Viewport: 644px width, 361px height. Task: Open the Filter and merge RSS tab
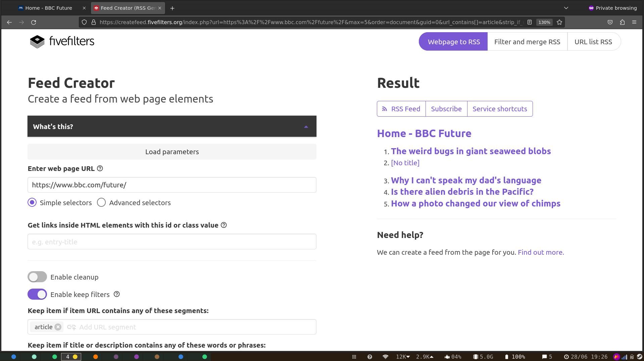[x=527, y=42]
